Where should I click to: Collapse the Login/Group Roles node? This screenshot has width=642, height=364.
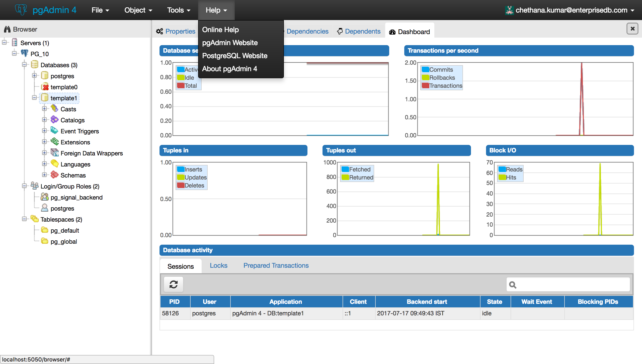pos(24,186)
